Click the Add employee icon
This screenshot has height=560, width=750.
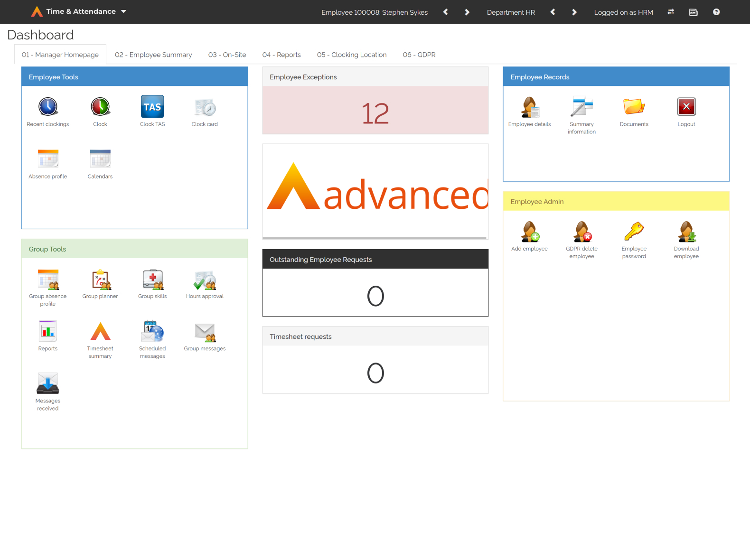click(x=530, y=232)
